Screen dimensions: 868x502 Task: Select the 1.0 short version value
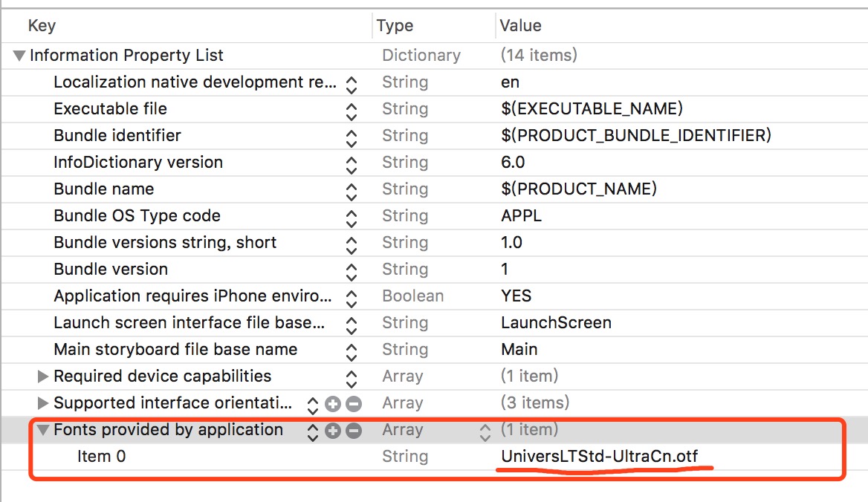(x=511, y=242)
